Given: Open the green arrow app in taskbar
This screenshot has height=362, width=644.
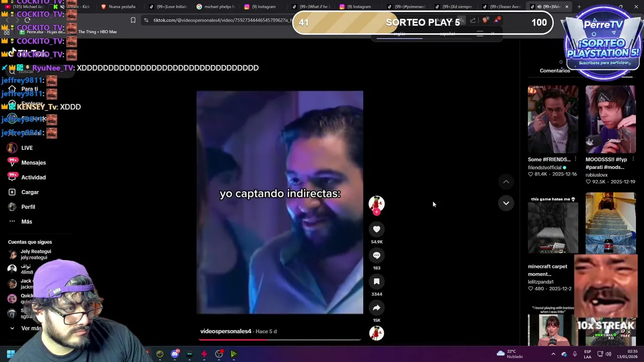Looking at the screenshot, I should click(234, 354).
